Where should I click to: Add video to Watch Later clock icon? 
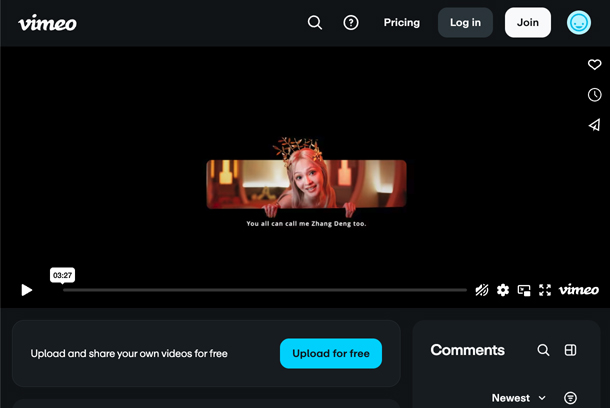[x=594, y=95]
